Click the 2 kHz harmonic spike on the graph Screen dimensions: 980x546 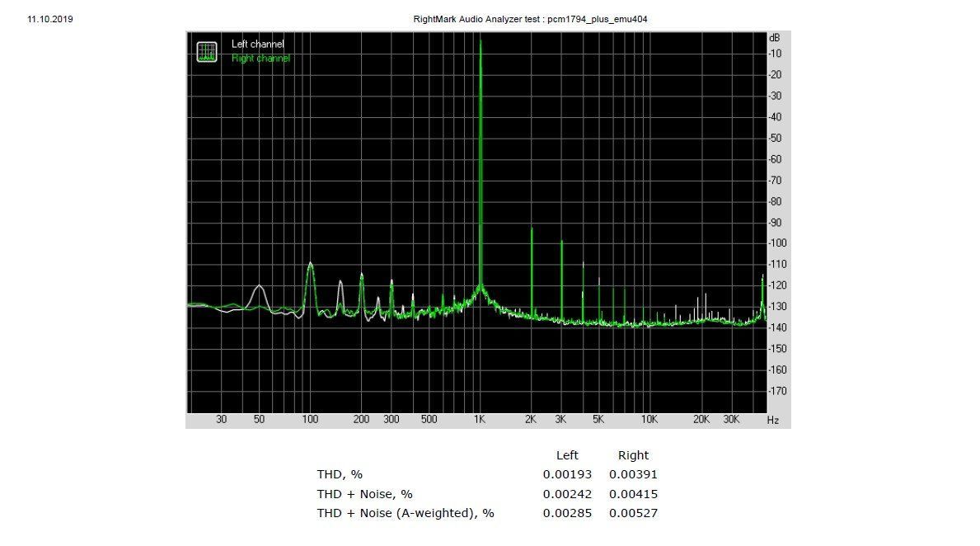(532, 272)
